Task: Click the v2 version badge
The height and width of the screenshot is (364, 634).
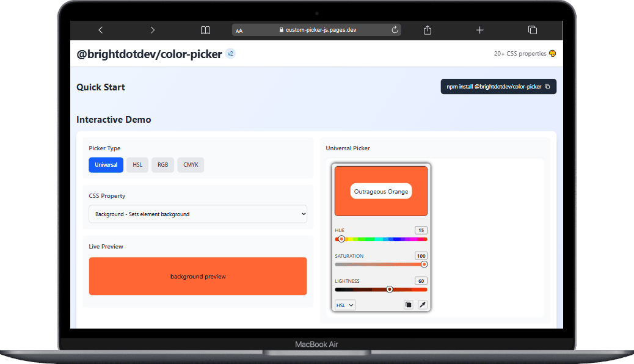Action: click(230, 53)
